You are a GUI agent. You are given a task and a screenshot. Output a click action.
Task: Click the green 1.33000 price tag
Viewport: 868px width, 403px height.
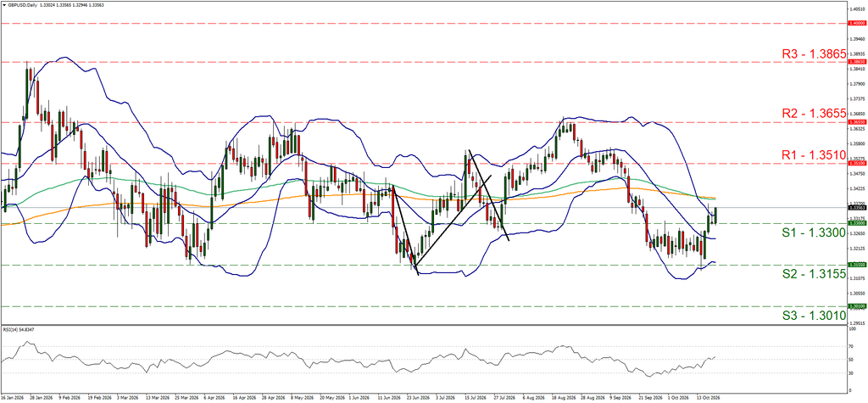pyautogui.click(x=856, y=223)
